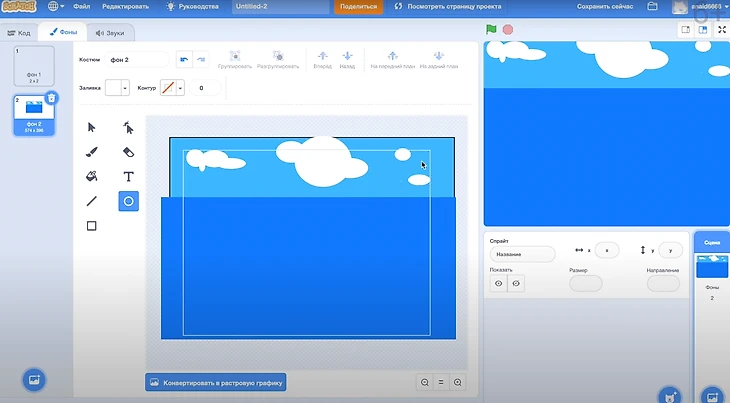
Task: Select the Line tool
Action: [x=92, y=201]
